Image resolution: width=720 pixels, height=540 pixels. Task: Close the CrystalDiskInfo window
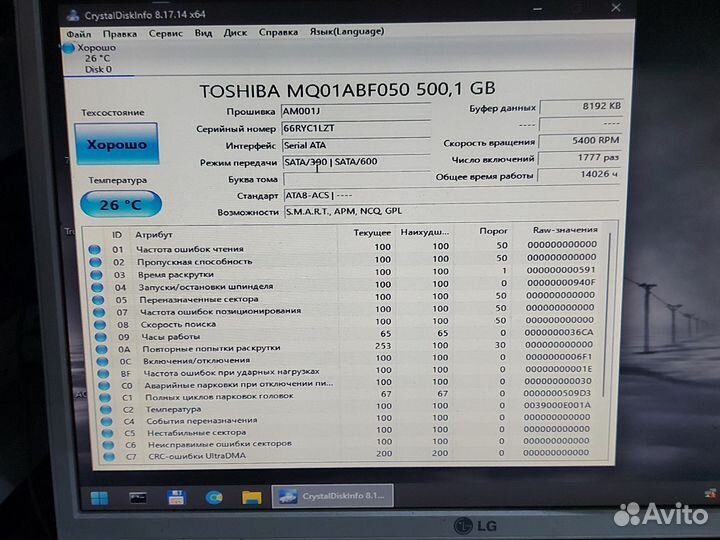point(616,7)
